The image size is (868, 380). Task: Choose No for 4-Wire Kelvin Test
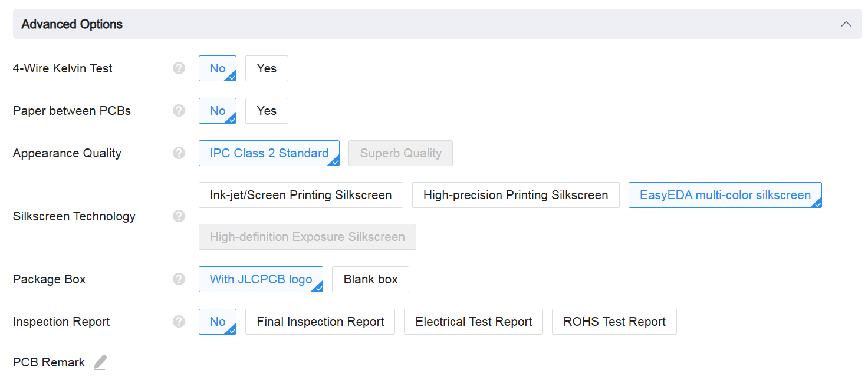click(x=217, y=68)
